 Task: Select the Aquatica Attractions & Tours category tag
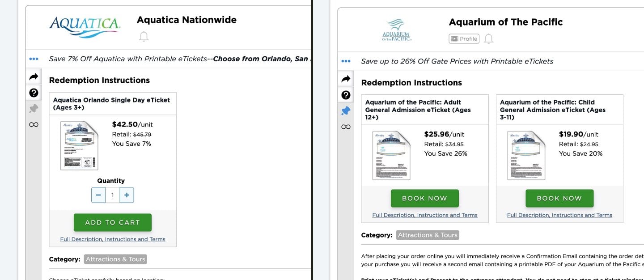tap(115, 259)
